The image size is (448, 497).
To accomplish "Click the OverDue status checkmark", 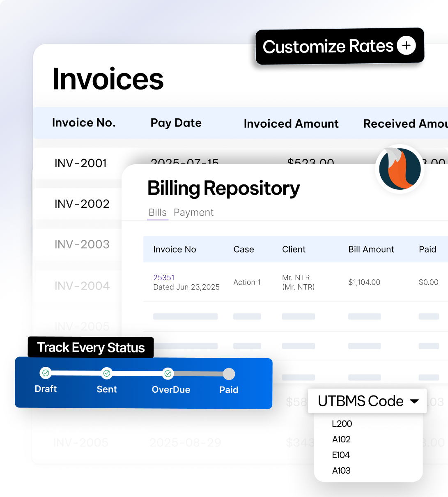I will (x=168, y=373).
